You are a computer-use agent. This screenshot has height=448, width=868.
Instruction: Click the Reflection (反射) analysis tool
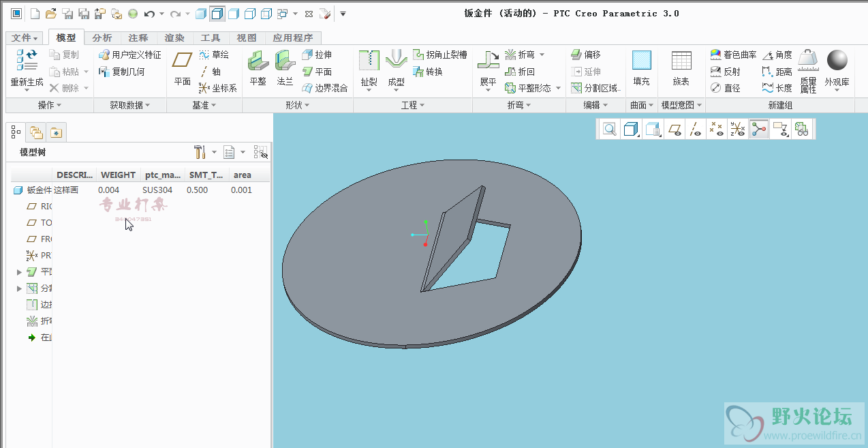click(725, 71)
